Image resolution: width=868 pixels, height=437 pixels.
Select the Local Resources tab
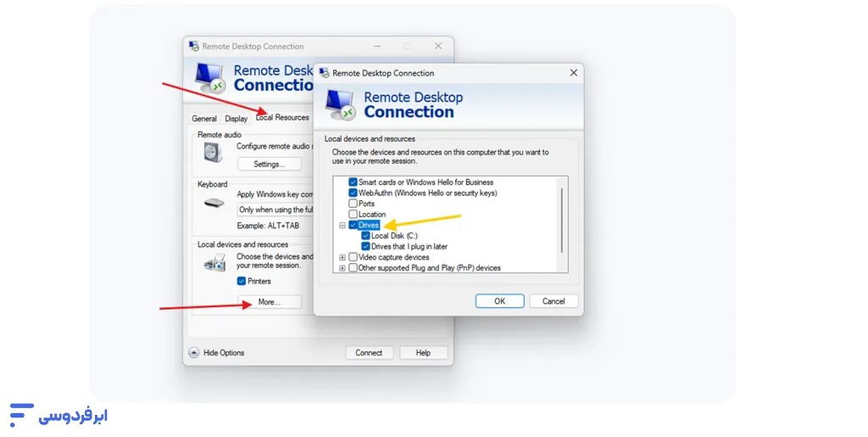(282, 117)
